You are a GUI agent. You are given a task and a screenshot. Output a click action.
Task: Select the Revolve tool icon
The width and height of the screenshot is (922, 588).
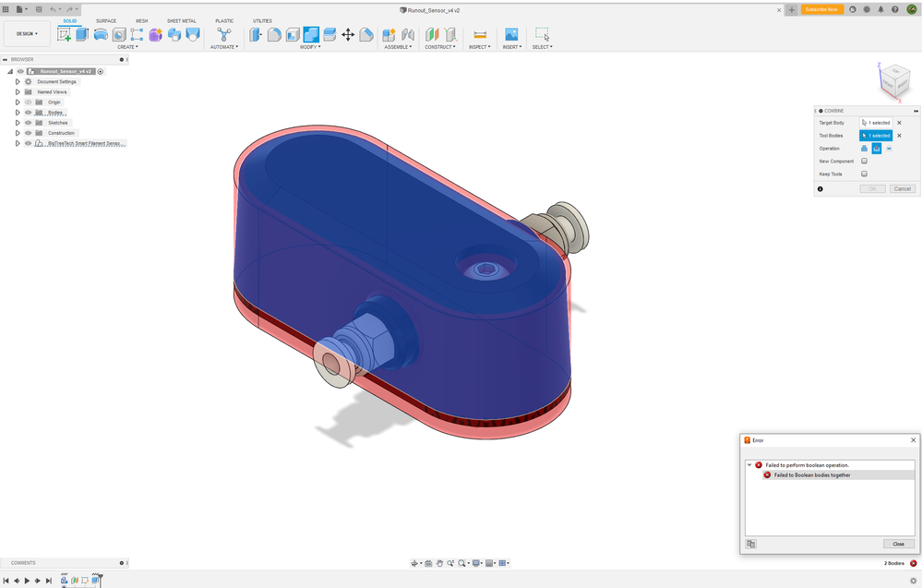click(101, 35)
